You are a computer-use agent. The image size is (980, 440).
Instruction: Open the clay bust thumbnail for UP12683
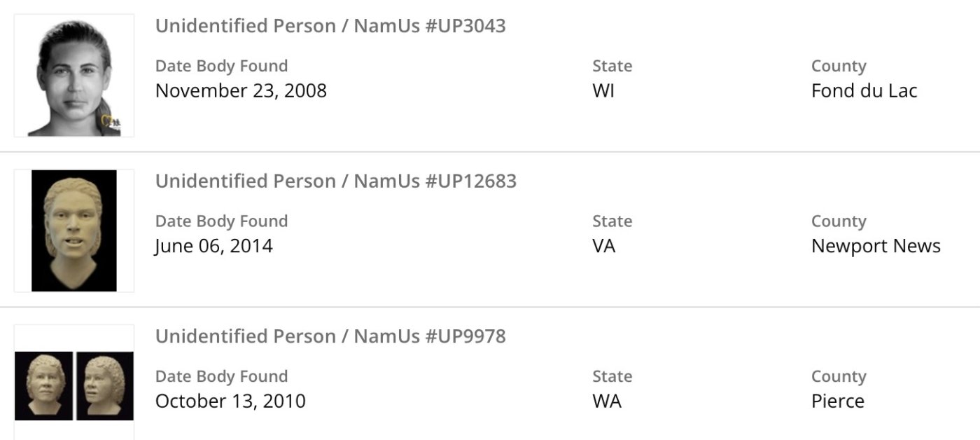[x=74, y=231]
